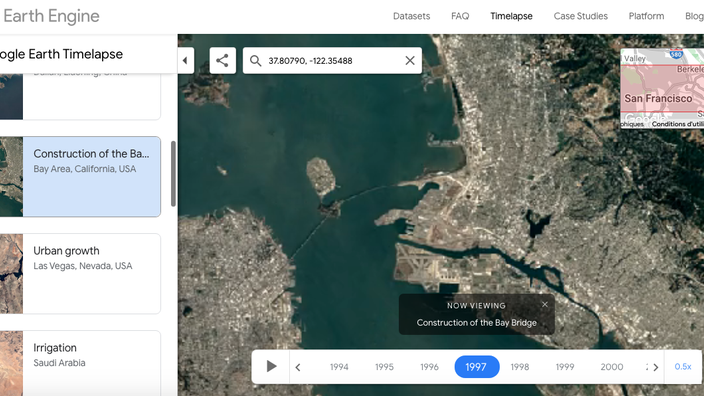Click the search magnifier icon
The image size is (704, 396).
click(255, 61)
